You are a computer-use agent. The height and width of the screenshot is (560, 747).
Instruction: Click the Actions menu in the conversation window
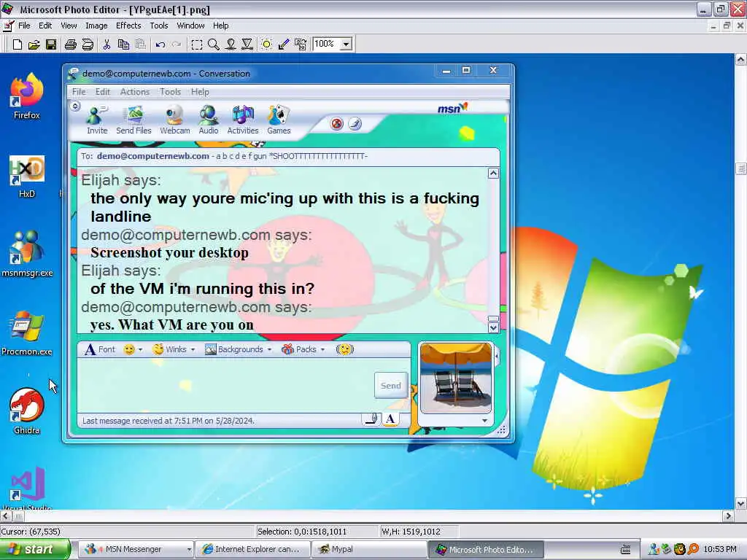[x=135, y=92]
